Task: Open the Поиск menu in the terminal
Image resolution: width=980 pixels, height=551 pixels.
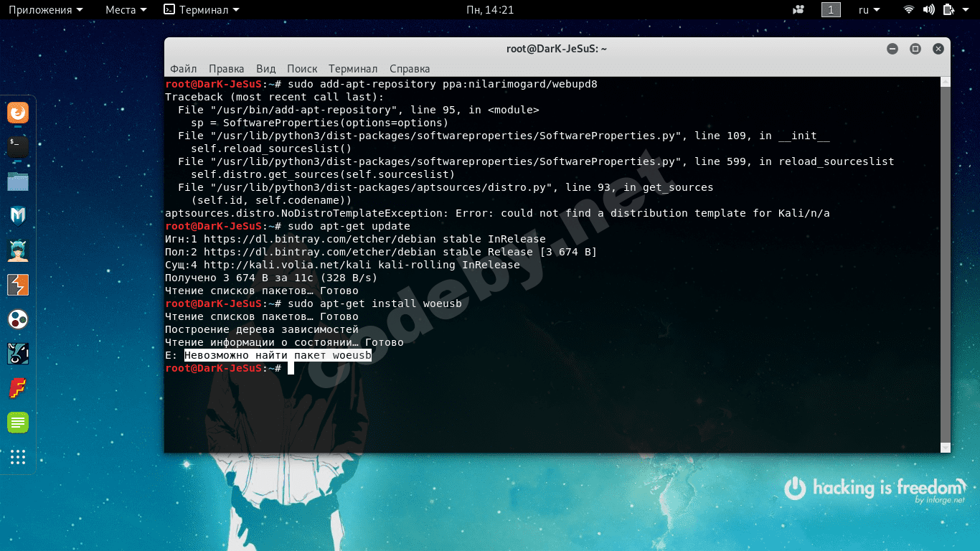Action: coord(302,69)
